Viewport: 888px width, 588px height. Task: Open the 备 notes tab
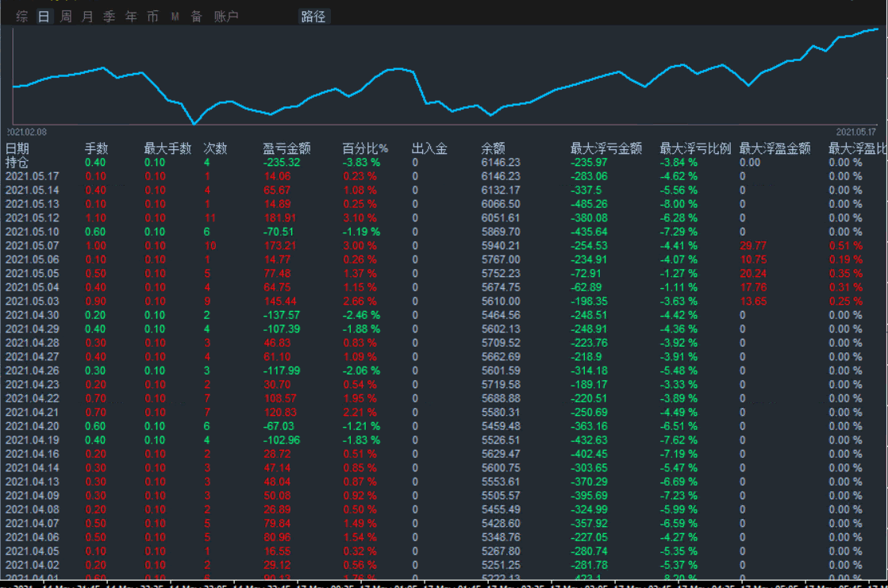[196, 17]
